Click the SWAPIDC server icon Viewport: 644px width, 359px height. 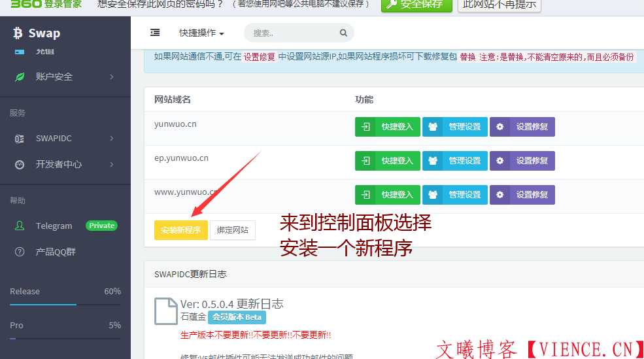(20, 139)
